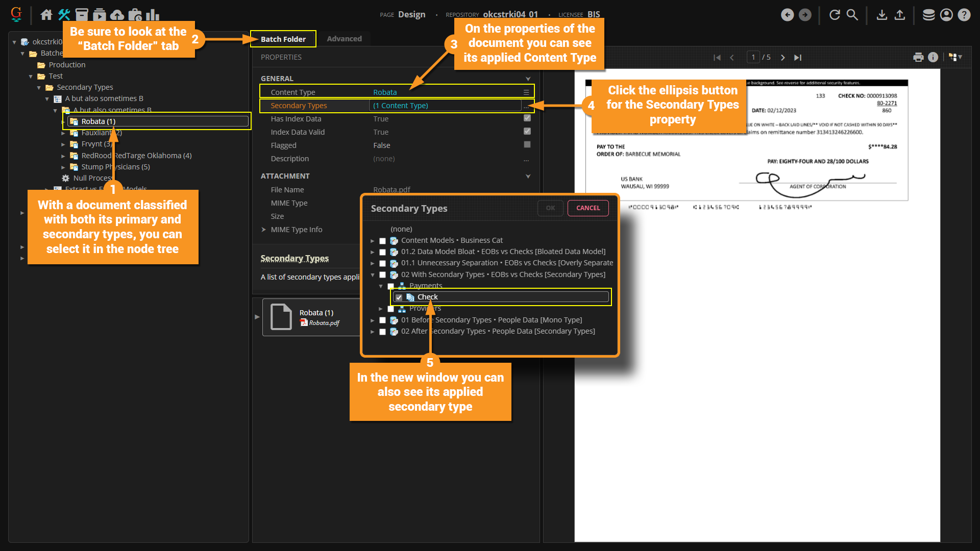Expand the MIME Type Info row
The width and height of the screenshot is (980, 551).
(264, 230)
